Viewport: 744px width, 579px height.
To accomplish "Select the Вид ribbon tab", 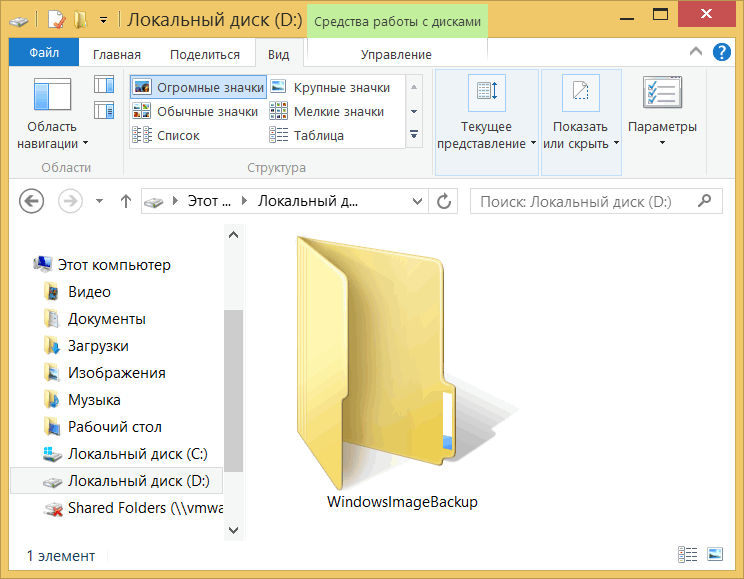I will tap(279, 54).
